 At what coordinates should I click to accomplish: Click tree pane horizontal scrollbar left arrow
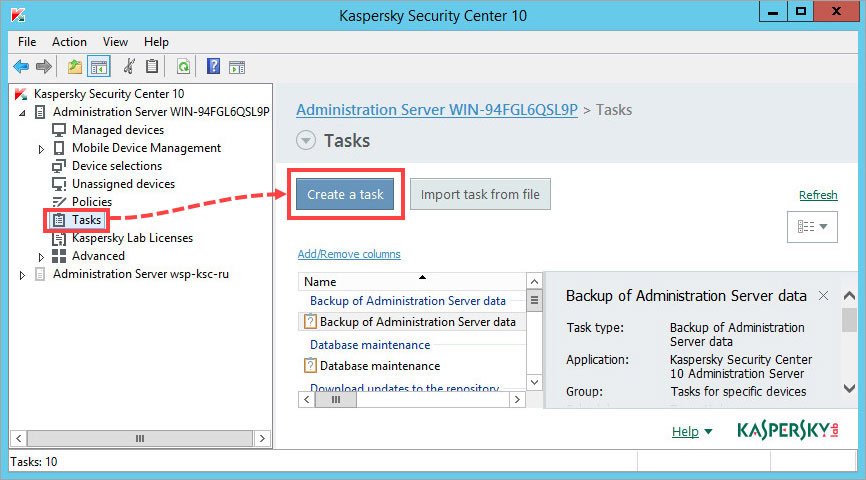tap(19, 439)
